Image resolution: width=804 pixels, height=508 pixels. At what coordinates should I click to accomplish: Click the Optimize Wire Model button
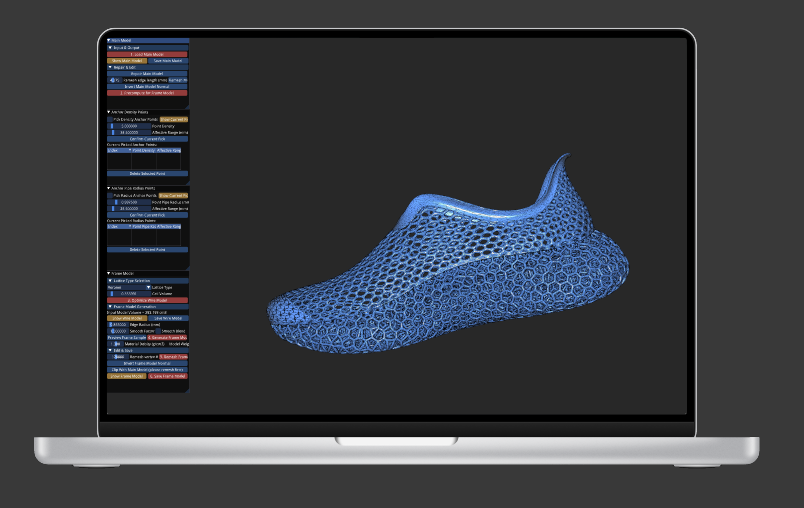147,300
